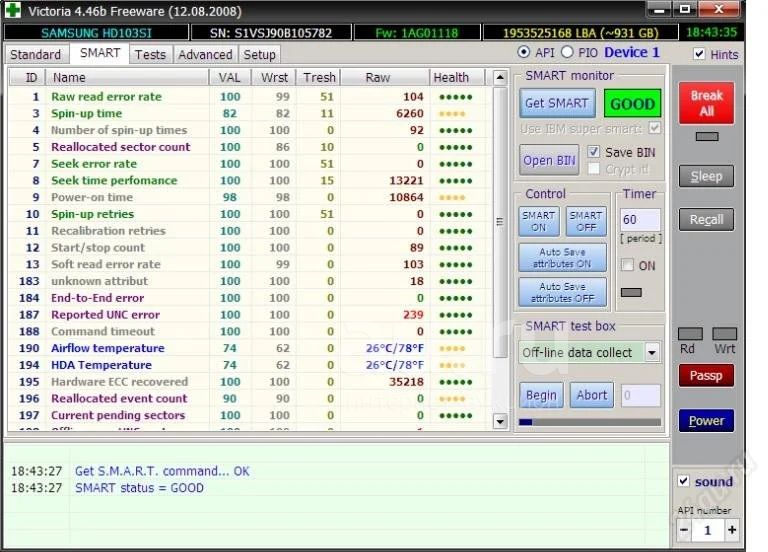This screenshot has width=768, height=552.
Task: Click the SMART list vertical scrollbar thumb
Action: pyautogui.click(x=500, y=222)
